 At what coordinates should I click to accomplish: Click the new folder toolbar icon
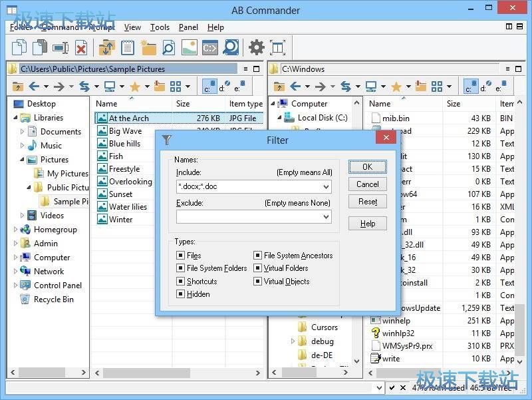pyautogui.click(x=148, y=47)
